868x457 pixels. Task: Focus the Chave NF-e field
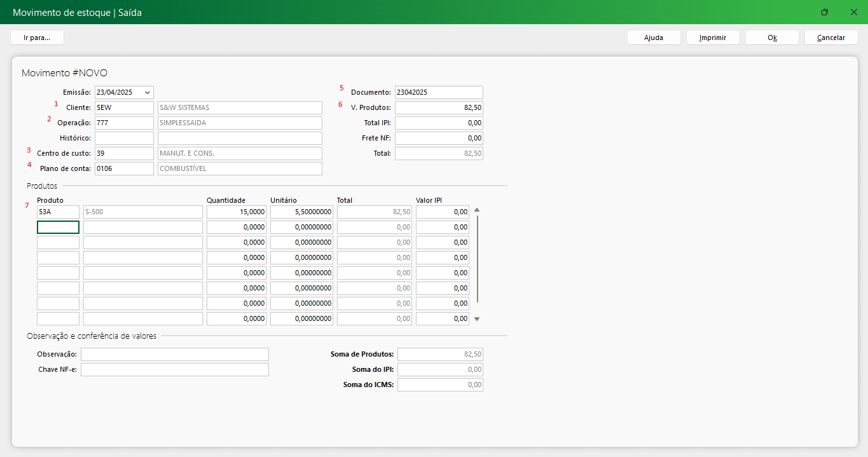click(174, 369)
